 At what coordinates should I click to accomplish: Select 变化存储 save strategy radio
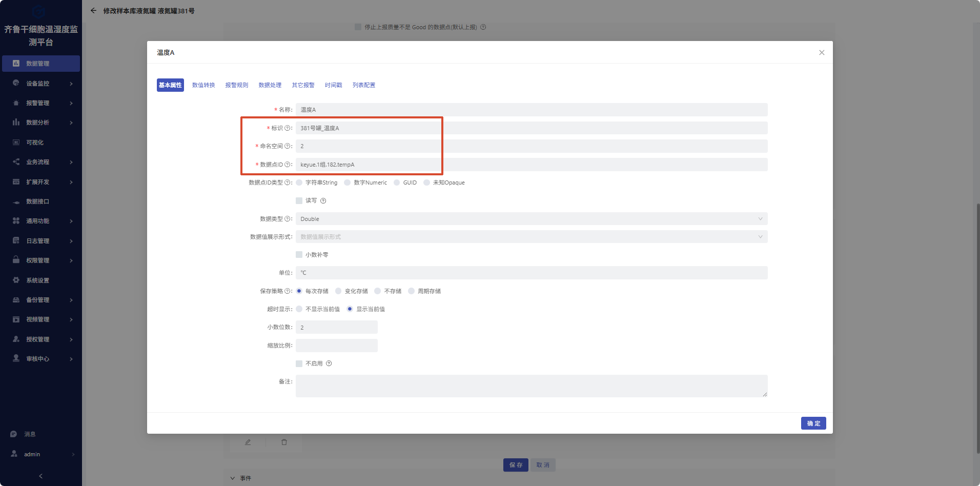(338, 291)
